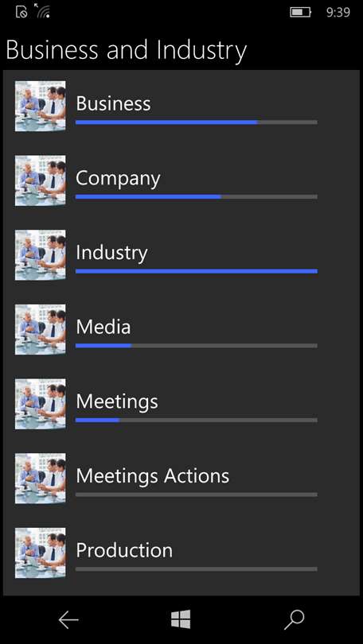Tap the search magnifier icon
Screen dimensions: 363x644
point(295,620)
